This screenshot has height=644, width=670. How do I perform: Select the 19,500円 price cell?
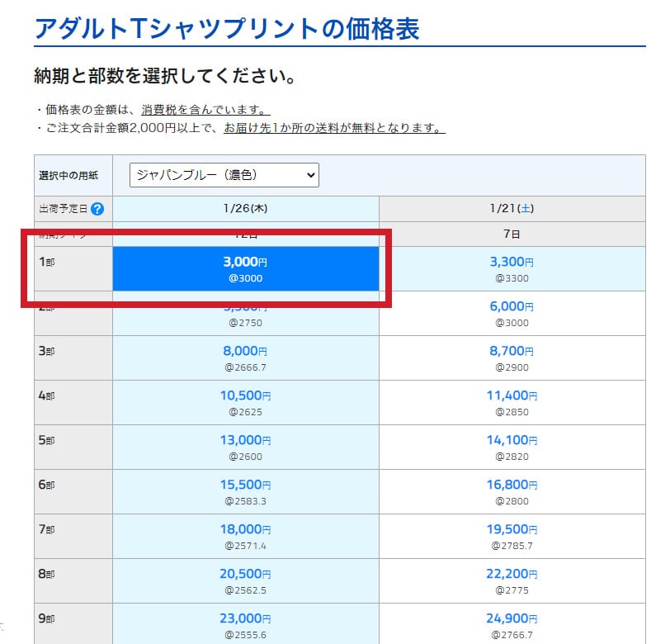[512, 536]
